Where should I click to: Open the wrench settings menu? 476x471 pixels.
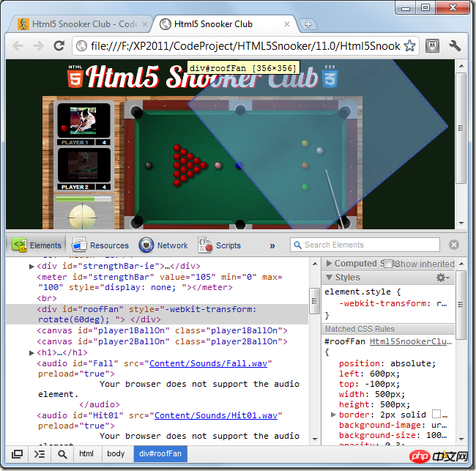click(455, 46)
